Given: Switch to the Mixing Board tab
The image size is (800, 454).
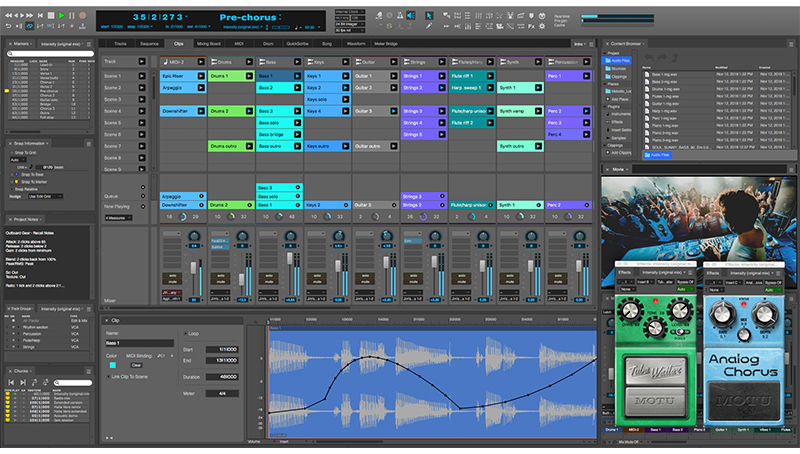Looking at the screenshot, I should [x=209, y=44].
